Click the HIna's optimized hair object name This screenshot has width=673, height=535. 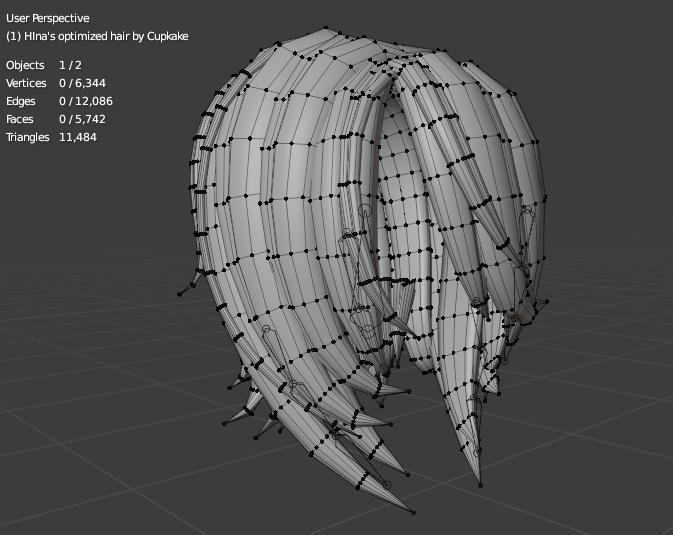coord(97,36)
